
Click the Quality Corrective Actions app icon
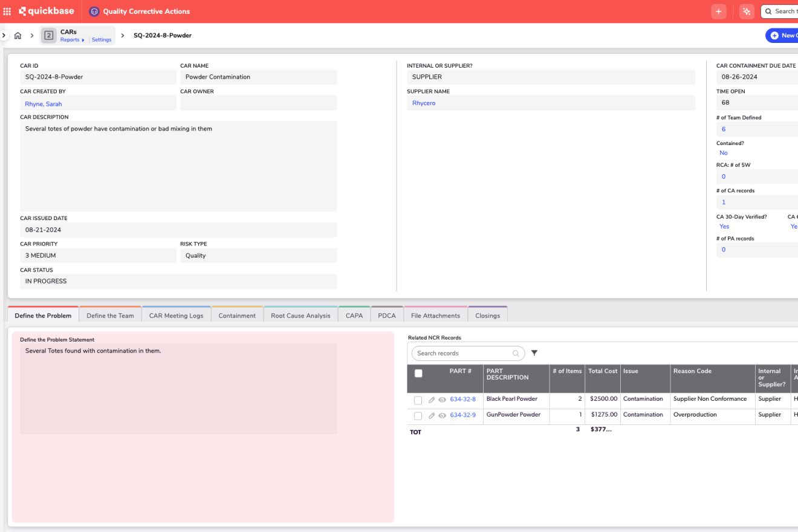[94, 11]
